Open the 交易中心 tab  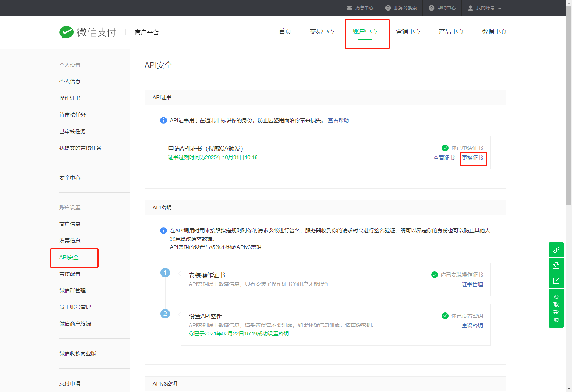322,32
